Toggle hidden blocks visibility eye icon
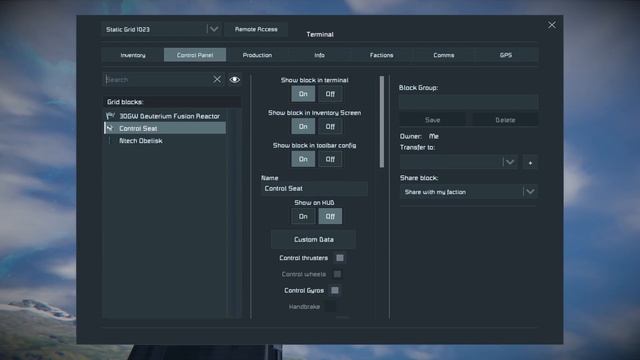The width and height of the screenshot is (640, 360). click(x=235, y=80)
